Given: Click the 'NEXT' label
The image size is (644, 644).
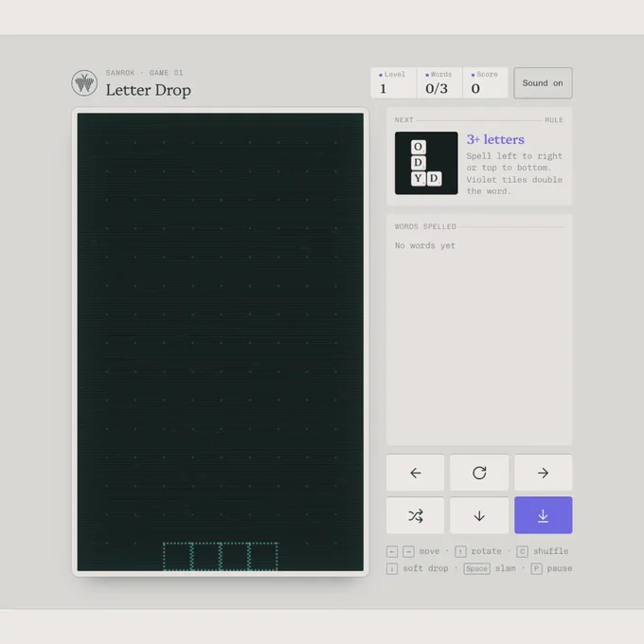Looking at the screenshot, I should [x=403, y=120].
